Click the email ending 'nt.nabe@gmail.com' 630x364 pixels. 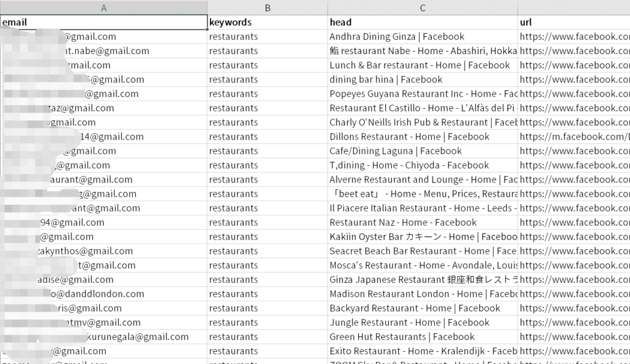[103, 51]
